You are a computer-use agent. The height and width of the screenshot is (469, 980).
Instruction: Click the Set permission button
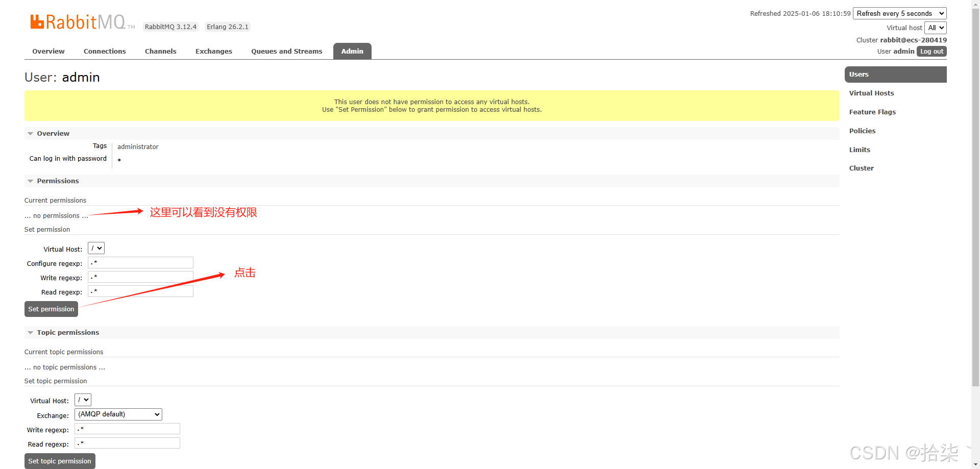51,309
